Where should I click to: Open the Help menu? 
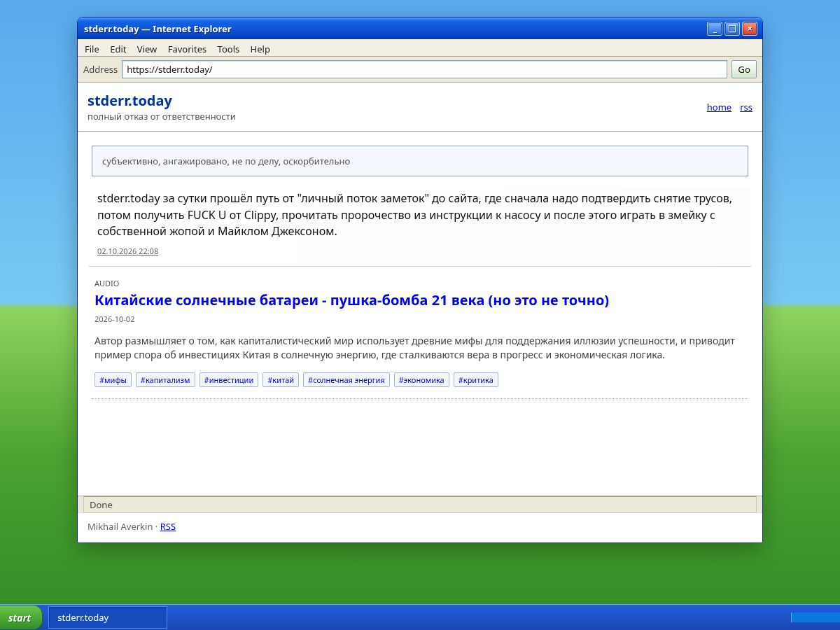point(260,49)
